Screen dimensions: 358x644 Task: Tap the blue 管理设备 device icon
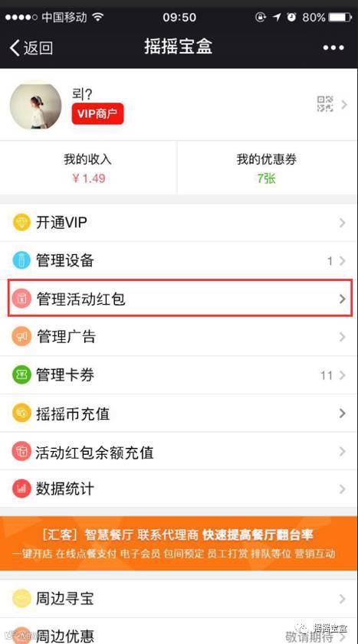pyautogui.click(x=21, y=261)
